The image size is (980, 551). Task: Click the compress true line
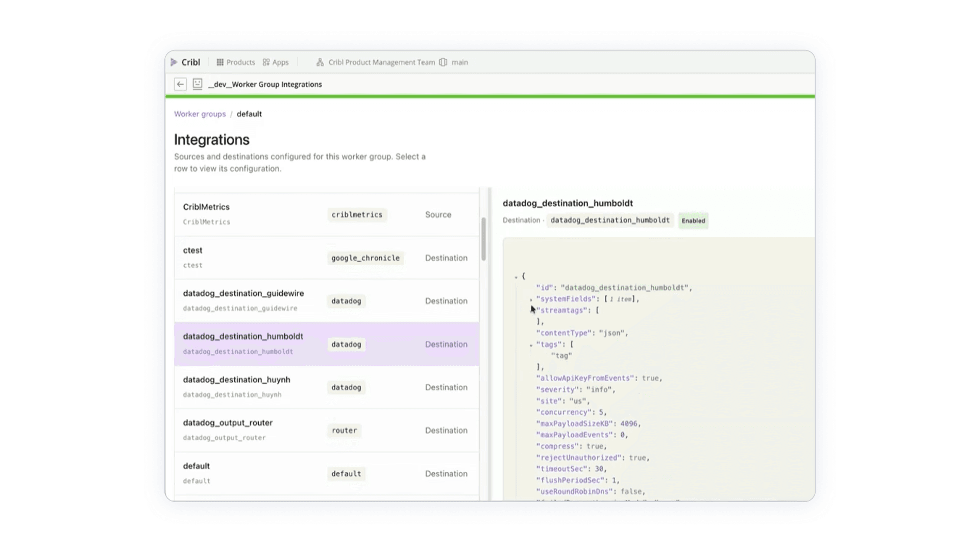point(572,446)
